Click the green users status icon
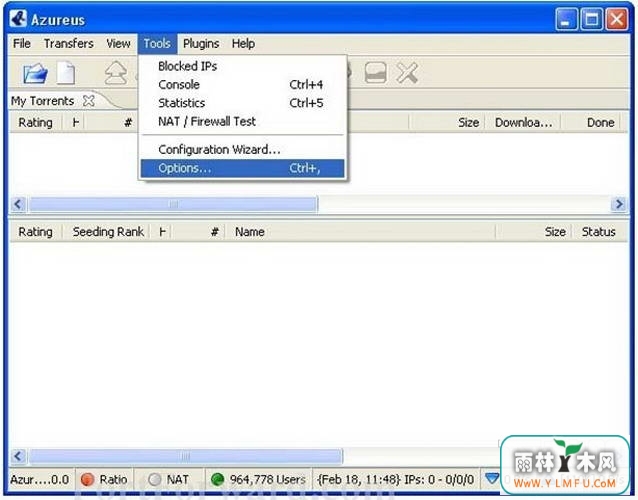 coord(218,479)
